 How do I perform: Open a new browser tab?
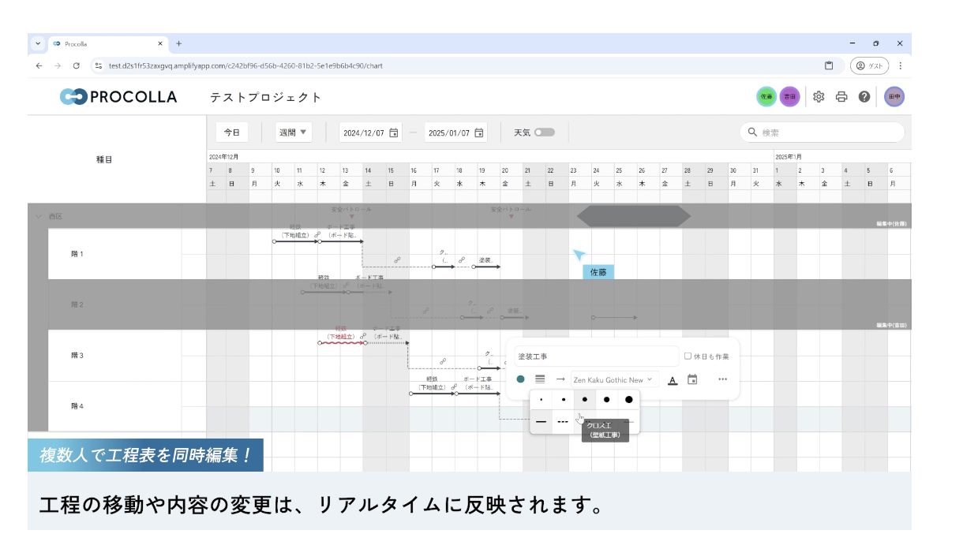coord(179,43)
